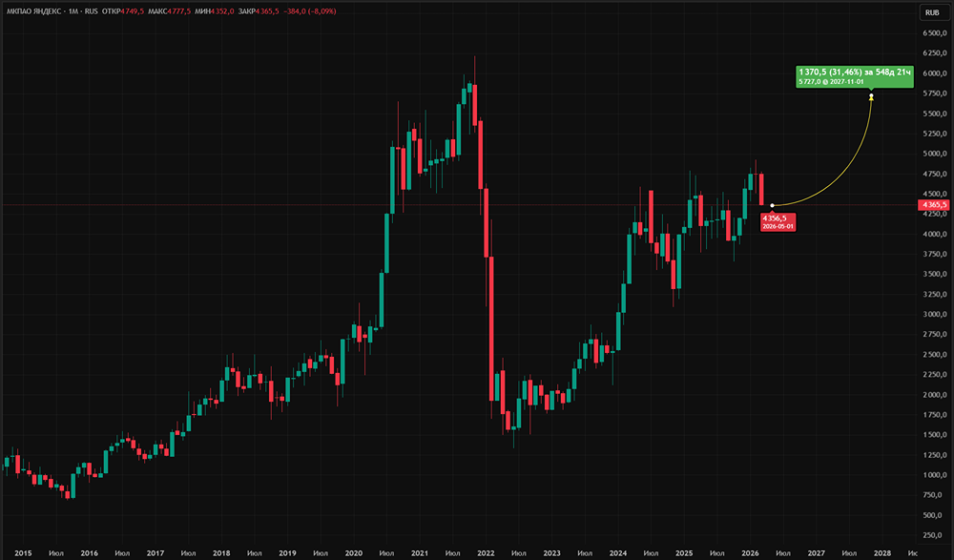Click the 2025 label on the time axis
The height and width of the screenshot is (560, 954).
click(684, 553)
